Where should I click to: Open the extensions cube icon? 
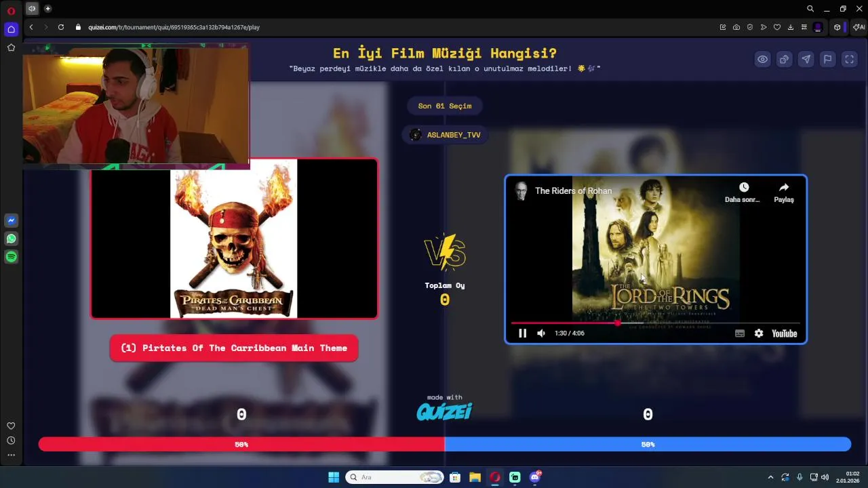(x=837, y=27)
